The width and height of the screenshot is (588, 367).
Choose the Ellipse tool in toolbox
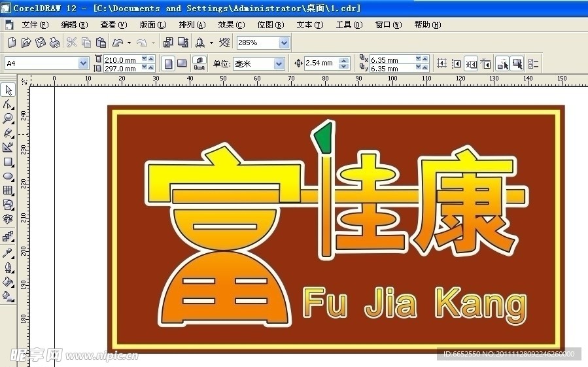click(8, 176)
